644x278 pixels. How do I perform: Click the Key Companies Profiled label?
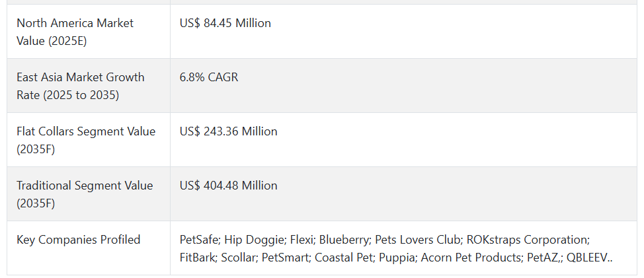pyautogui.click(x=79, y=240)
